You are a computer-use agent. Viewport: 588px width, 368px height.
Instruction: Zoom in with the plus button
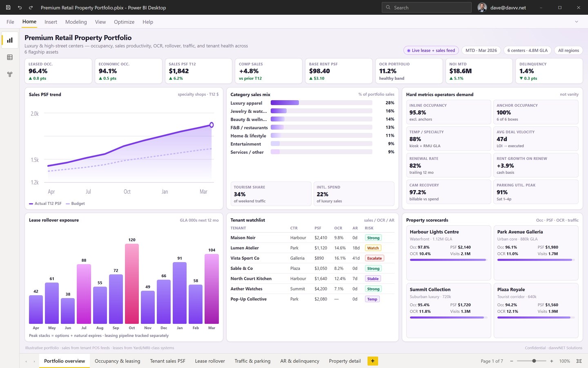(552, 361)
